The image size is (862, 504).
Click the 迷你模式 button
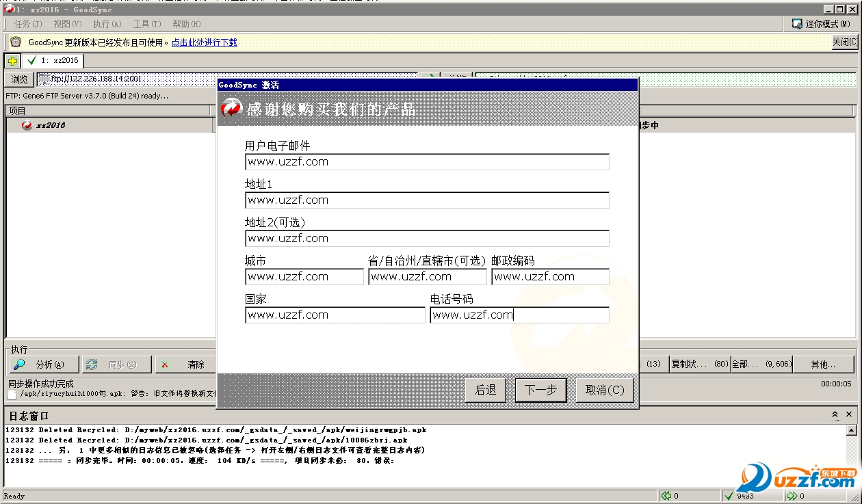[821, 24]
